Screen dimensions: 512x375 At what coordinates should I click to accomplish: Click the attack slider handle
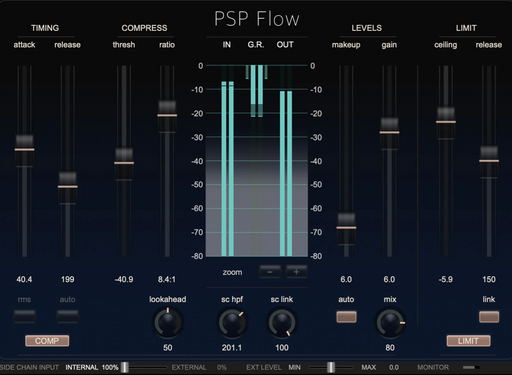click(x=24, y=150)
